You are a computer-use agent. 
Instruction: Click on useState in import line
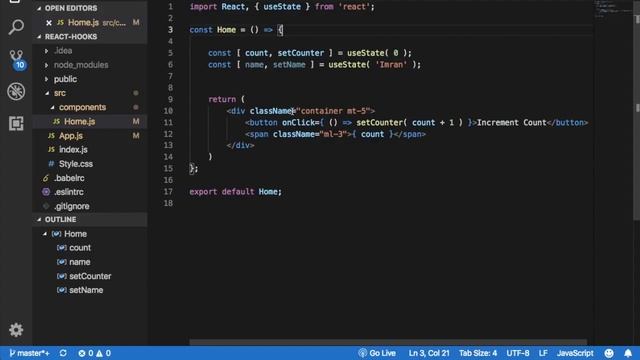[282, 7]
